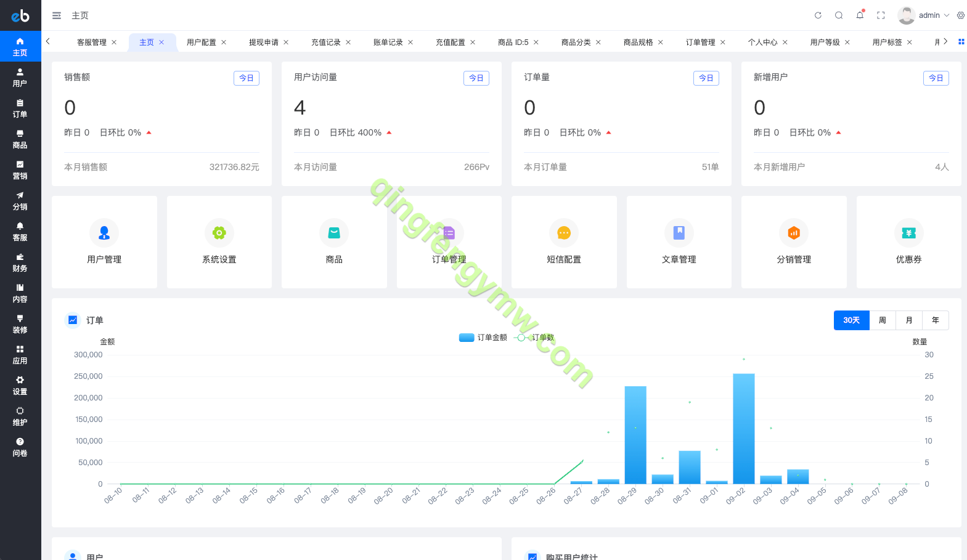Go to 主页 in the sidebar

20,46
